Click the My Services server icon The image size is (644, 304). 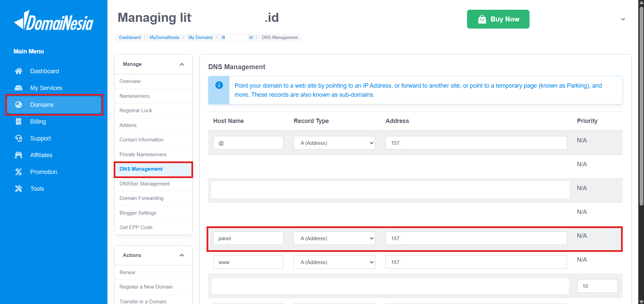[x=18, y=88]
